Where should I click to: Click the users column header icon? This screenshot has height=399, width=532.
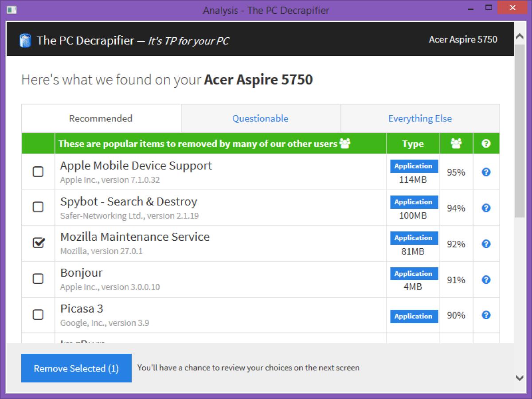pos(456,143)
